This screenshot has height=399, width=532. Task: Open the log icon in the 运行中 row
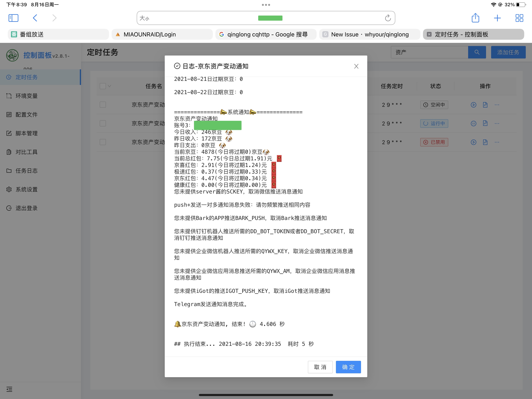tap(485, 124)
